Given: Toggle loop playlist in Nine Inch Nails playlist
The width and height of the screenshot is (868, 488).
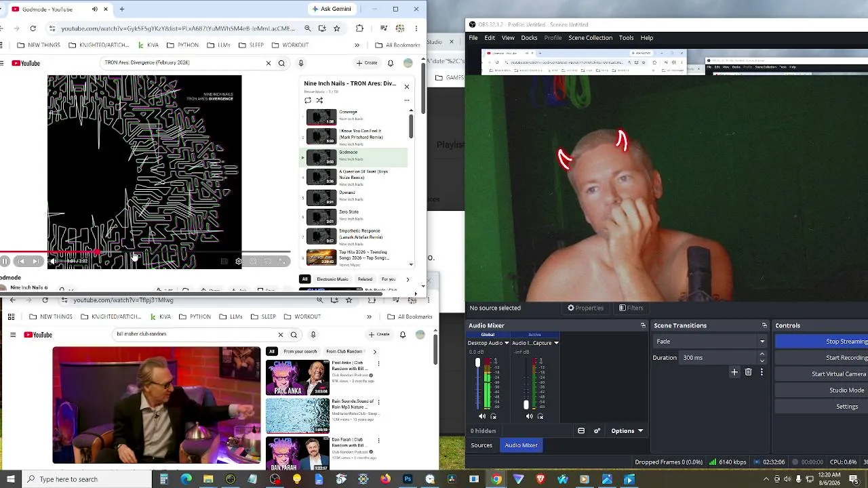Looking at the screenshot, I should (308, 100).
